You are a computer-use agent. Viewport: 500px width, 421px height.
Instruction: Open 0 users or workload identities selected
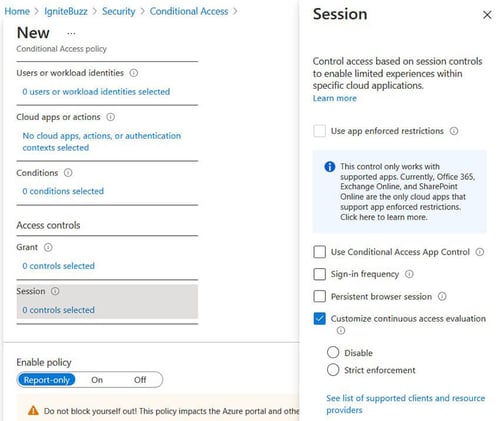point(96,92)
